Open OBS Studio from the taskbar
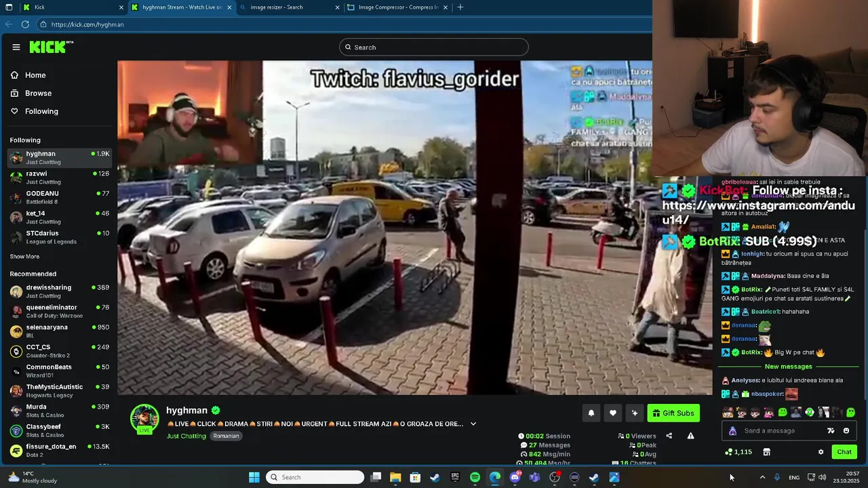Image resolution: width=868 pixels, height=488 pixels. pos(555,477)
